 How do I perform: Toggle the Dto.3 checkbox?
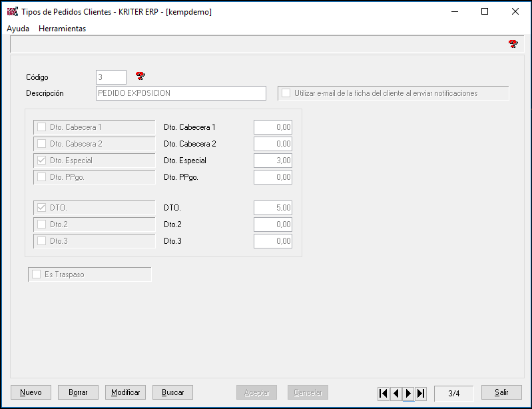[x=42, y=240]
